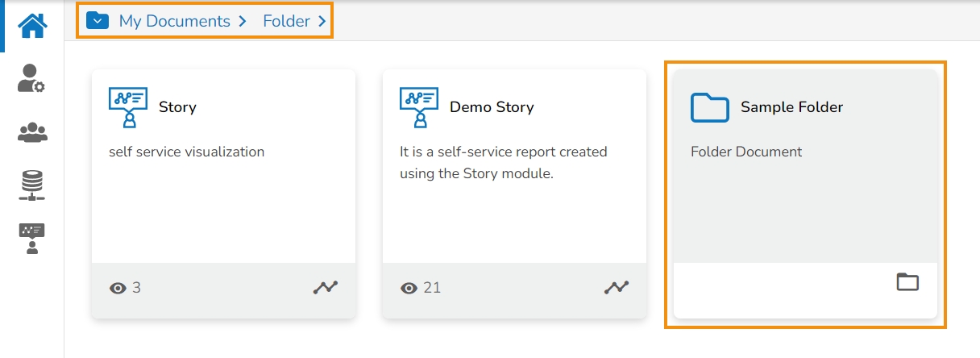This screenshot has height=358, width=980.
Task: Click the small folder icon in Sample Folder footer
Action: pos(907,282)
